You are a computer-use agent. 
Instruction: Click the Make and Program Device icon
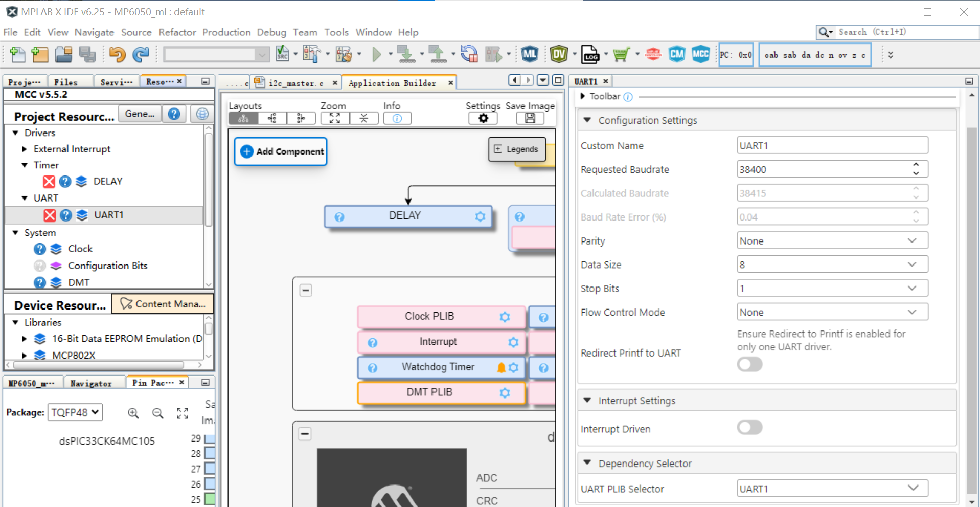406,54
